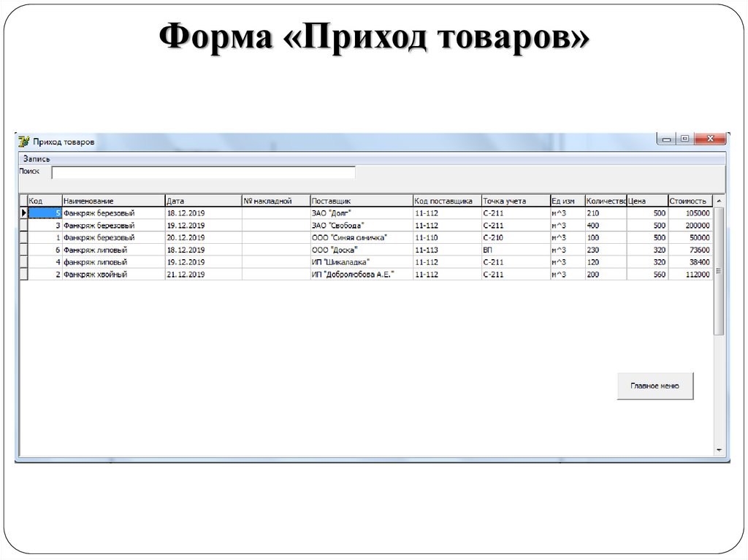
Task: Click the vertical scrollbar thumb of the grid
Action: 719,271
